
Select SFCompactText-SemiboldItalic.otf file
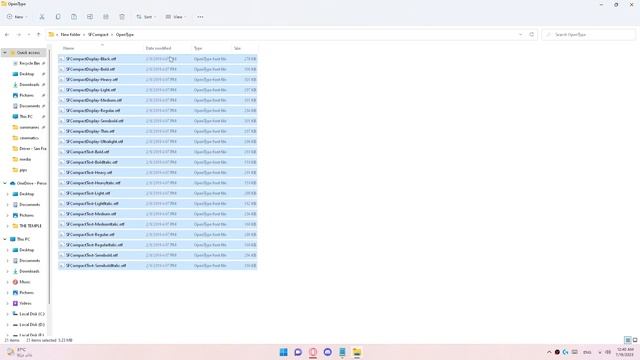click(x=158, y=266)
